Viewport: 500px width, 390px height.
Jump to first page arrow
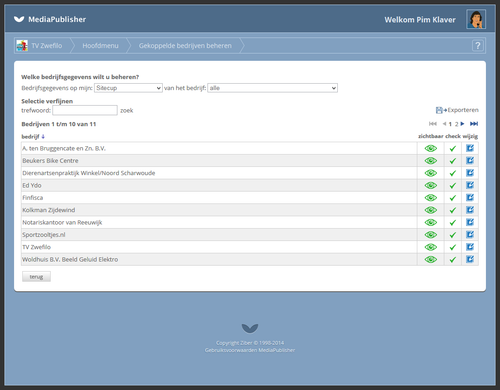pyautogui.click(x=433, y=124)
